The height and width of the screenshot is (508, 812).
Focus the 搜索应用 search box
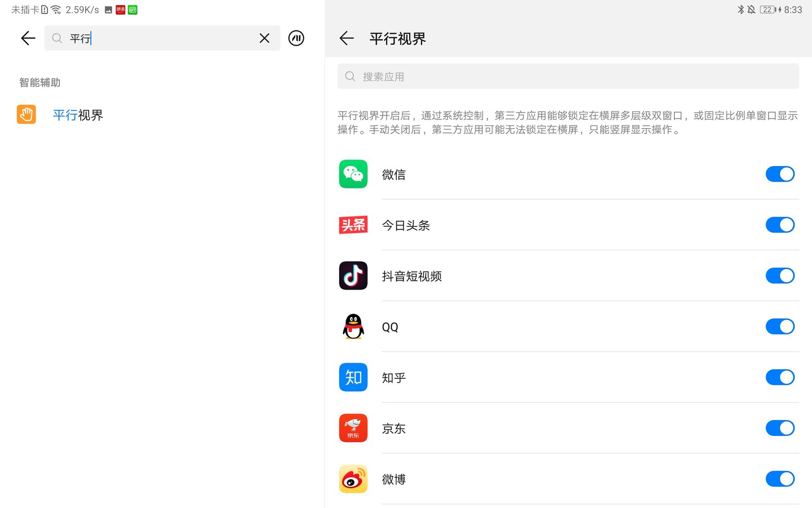pos(568,76)
